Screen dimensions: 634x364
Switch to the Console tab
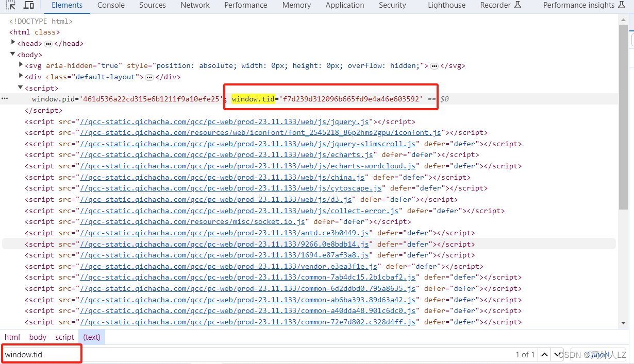point(111,5)
